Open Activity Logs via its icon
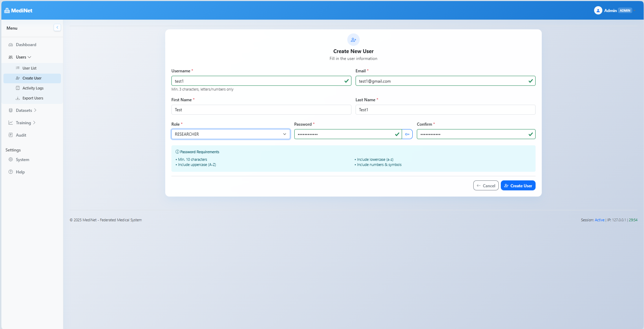This screenshot has width=644, height=329. [x=18, y=88]
